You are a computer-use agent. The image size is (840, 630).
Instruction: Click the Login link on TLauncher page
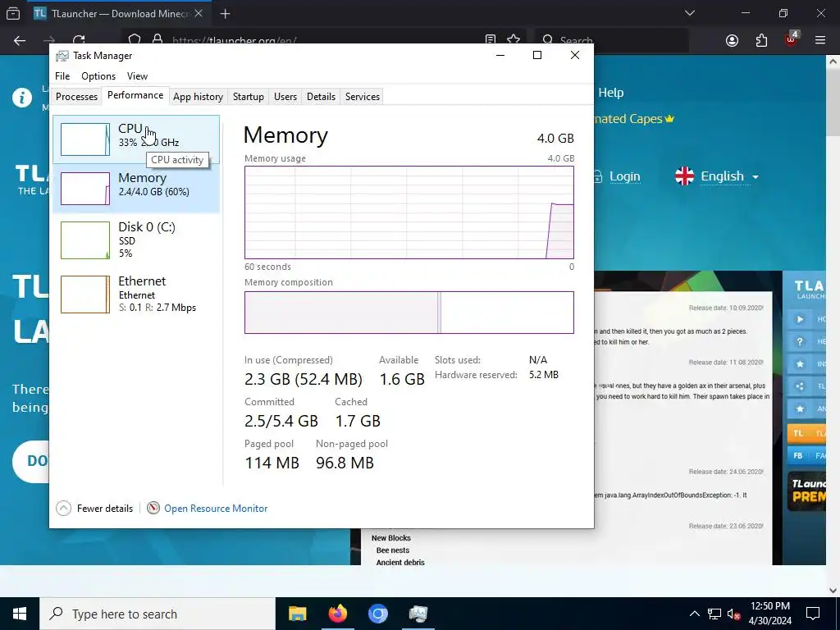point(624,176)
